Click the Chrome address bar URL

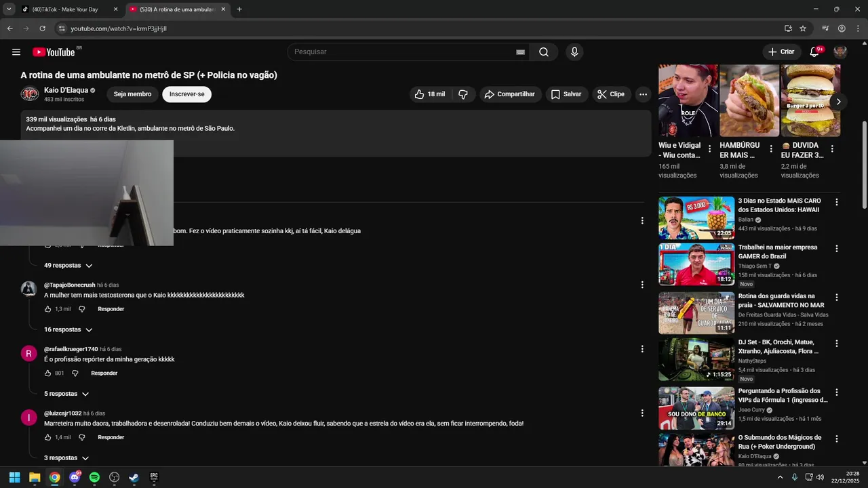point(119,28)
